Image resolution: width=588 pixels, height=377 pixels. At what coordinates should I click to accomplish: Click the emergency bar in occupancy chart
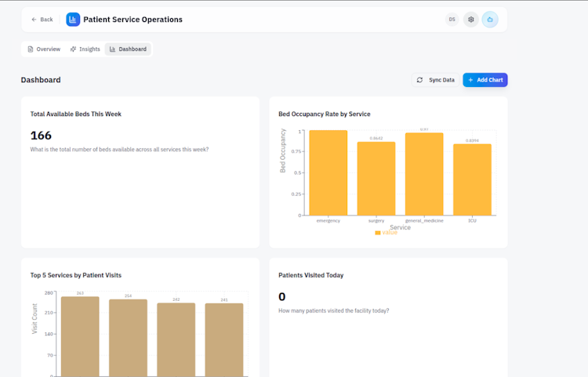(328, 172)
